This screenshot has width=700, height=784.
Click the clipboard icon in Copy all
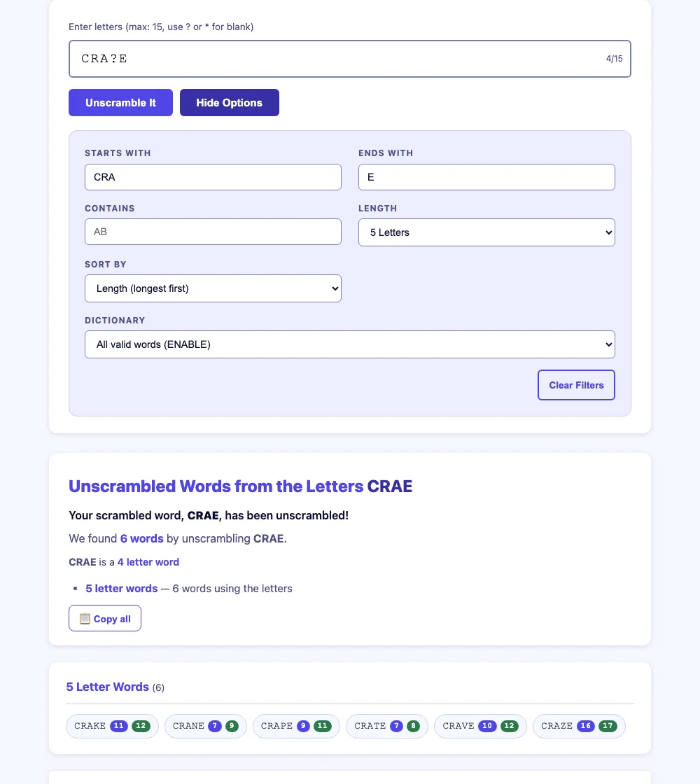(85, 619)
